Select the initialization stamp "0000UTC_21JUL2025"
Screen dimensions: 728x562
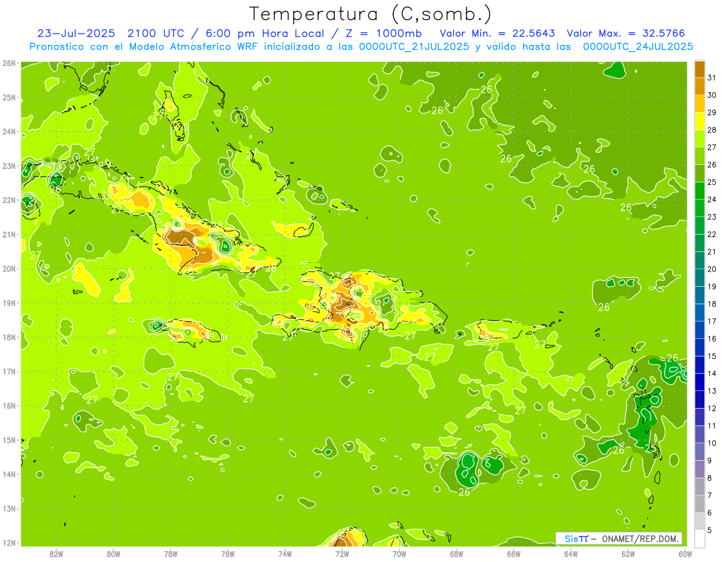[414, 47]
